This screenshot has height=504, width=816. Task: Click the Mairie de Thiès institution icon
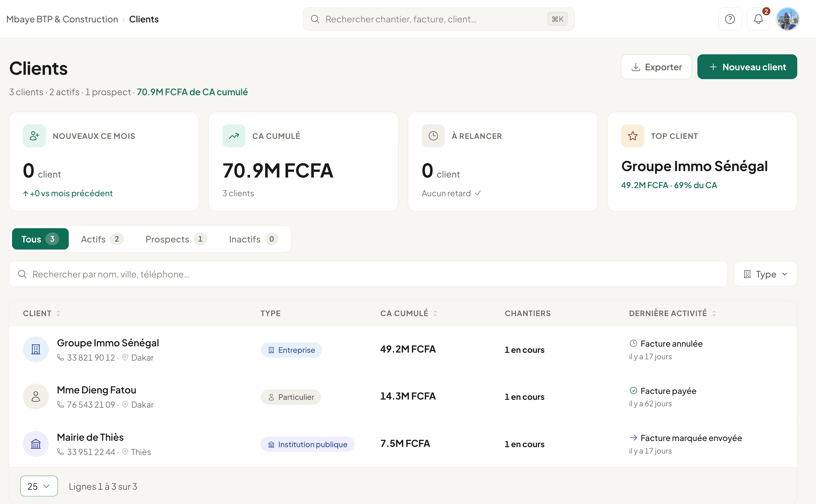pyautogui.click(x=36, y=444)
